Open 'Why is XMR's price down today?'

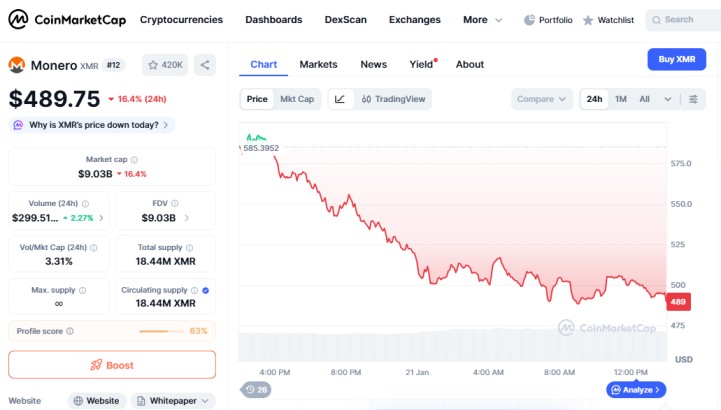click(92, 125)
